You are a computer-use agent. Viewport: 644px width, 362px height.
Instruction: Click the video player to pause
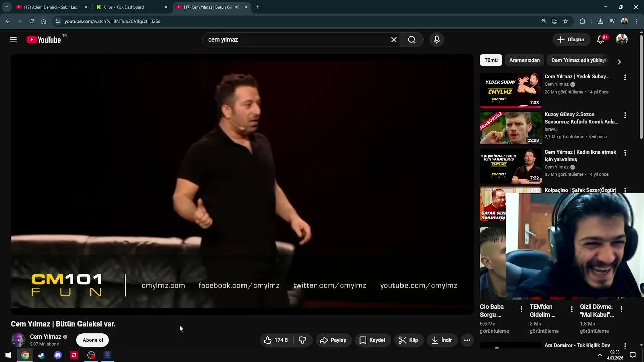[x=242, y=184]
